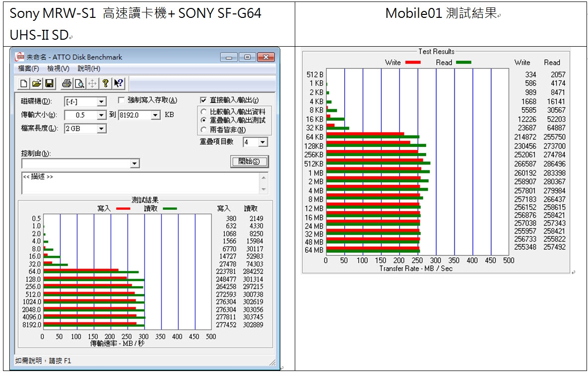Click inside the 描述 description text box
Screen dimensions: 588x373
[x=140, y=183]
